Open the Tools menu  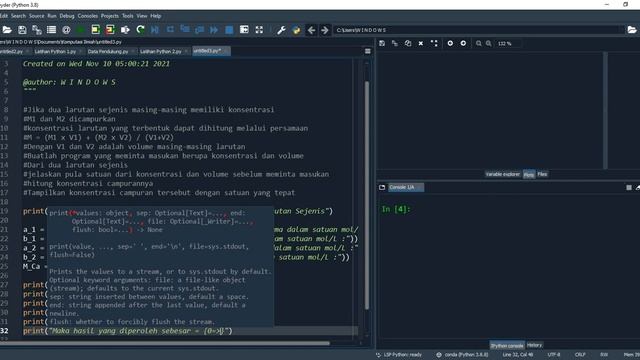point(128,16)
